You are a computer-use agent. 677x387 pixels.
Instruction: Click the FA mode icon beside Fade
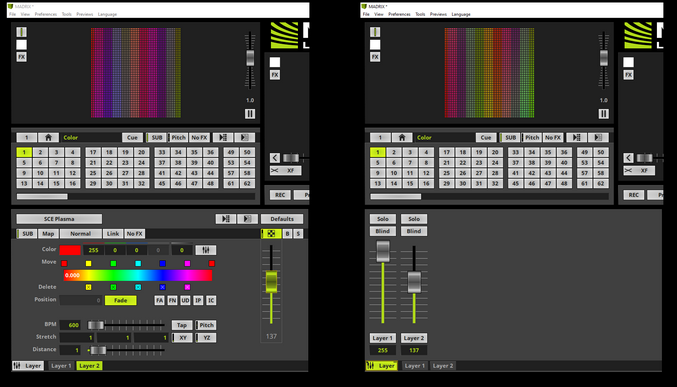159,300
